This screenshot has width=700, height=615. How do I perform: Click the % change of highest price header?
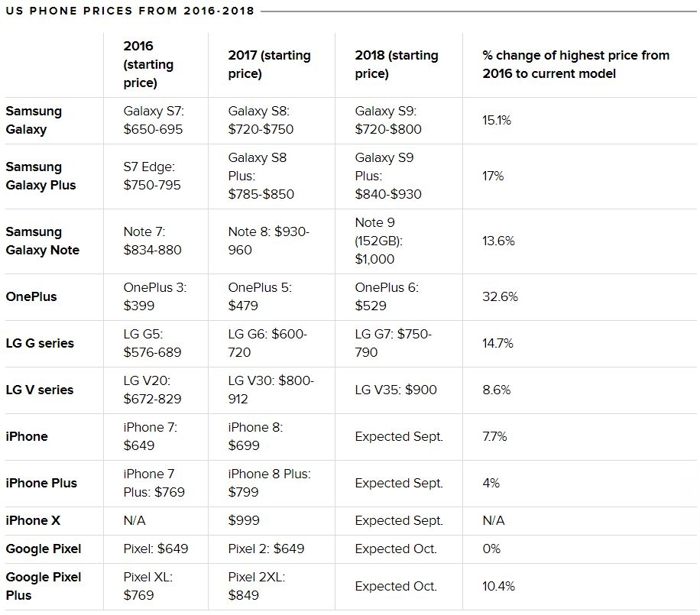point(575,65)
